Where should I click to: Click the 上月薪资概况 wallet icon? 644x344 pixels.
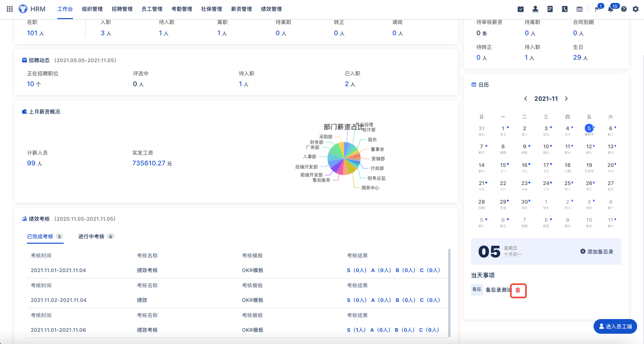tap(24, 112)
